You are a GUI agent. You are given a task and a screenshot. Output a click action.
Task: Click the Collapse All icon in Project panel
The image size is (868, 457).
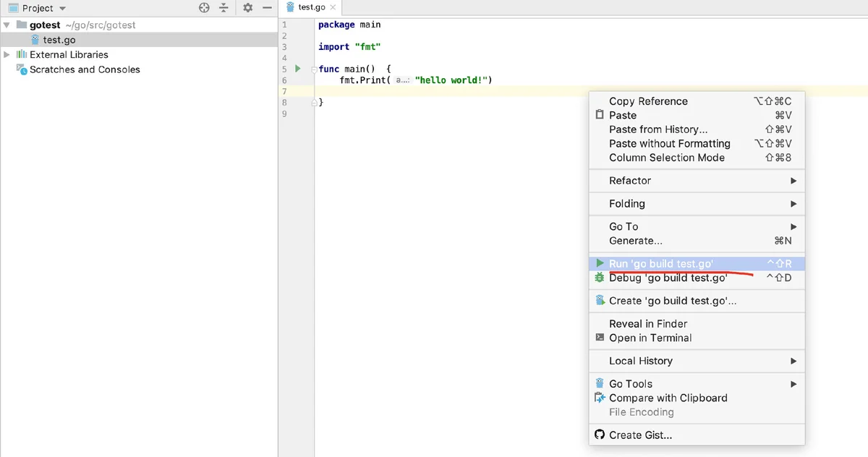[224, 8]
